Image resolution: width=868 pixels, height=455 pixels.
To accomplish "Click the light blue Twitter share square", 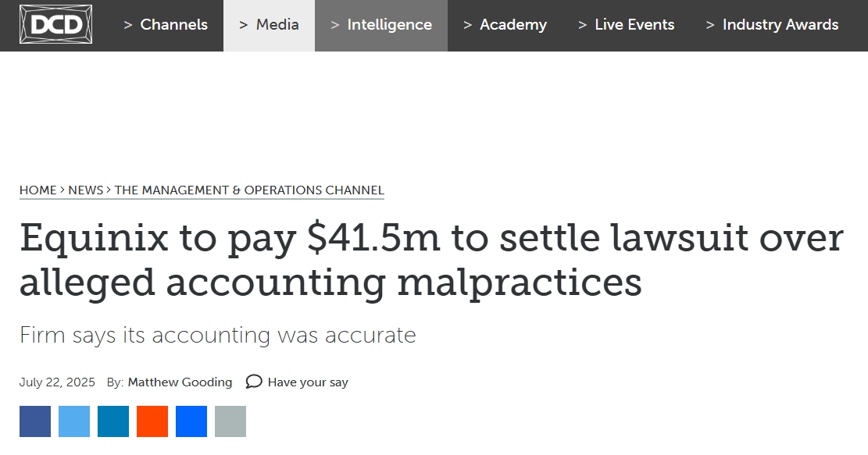I will pos(74,421).
